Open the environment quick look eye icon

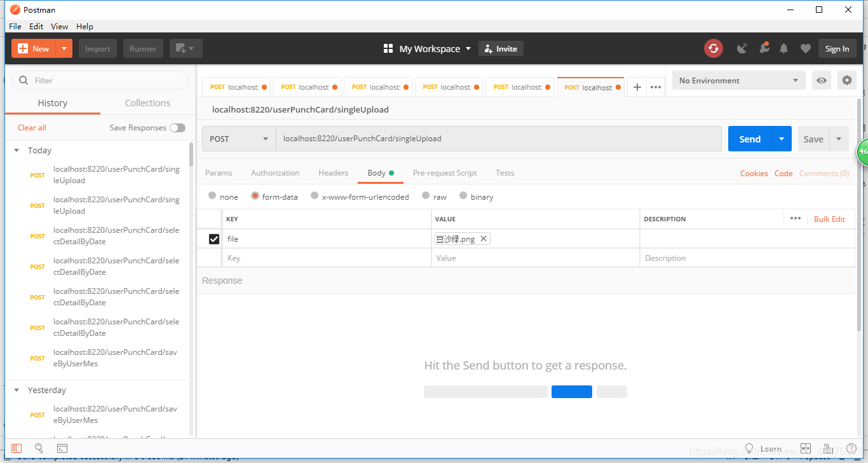[822, 80]
